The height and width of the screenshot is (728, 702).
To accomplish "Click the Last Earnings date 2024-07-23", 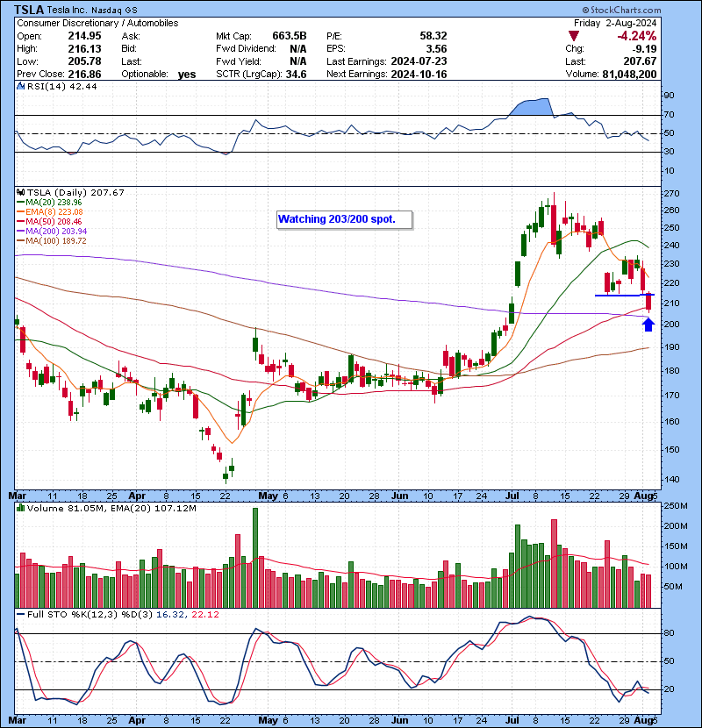I will (419, 61).
